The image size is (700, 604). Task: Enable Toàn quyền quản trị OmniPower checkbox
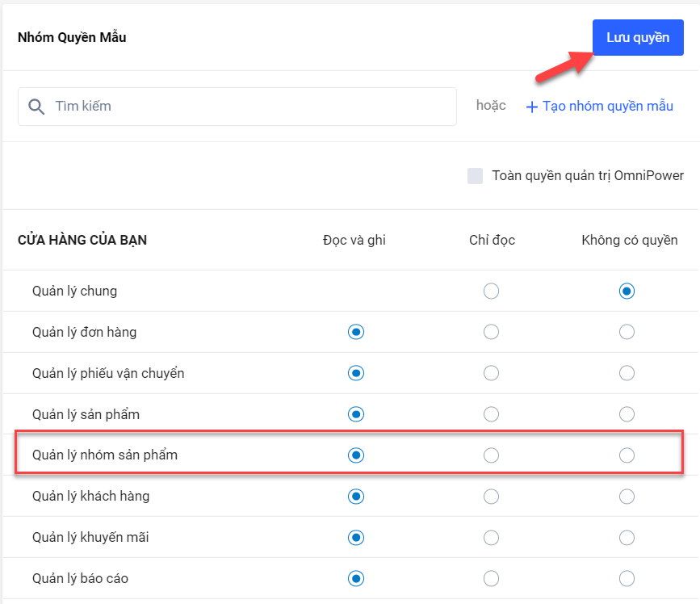coord(475,176)
